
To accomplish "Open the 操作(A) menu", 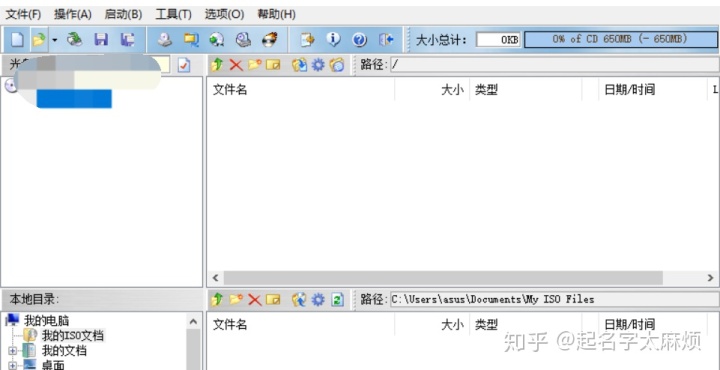I will 73,14.
